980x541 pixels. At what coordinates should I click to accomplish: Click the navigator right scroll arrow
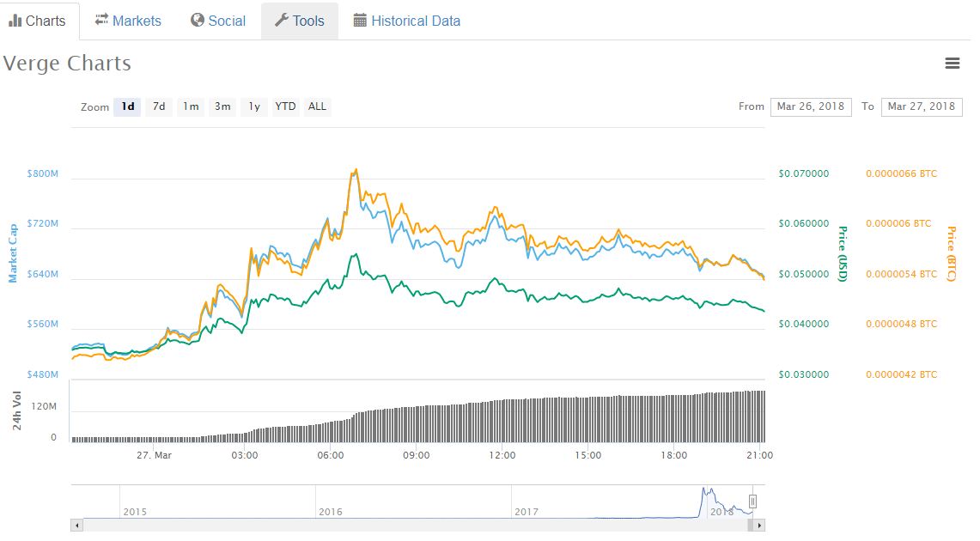[758, 526]
